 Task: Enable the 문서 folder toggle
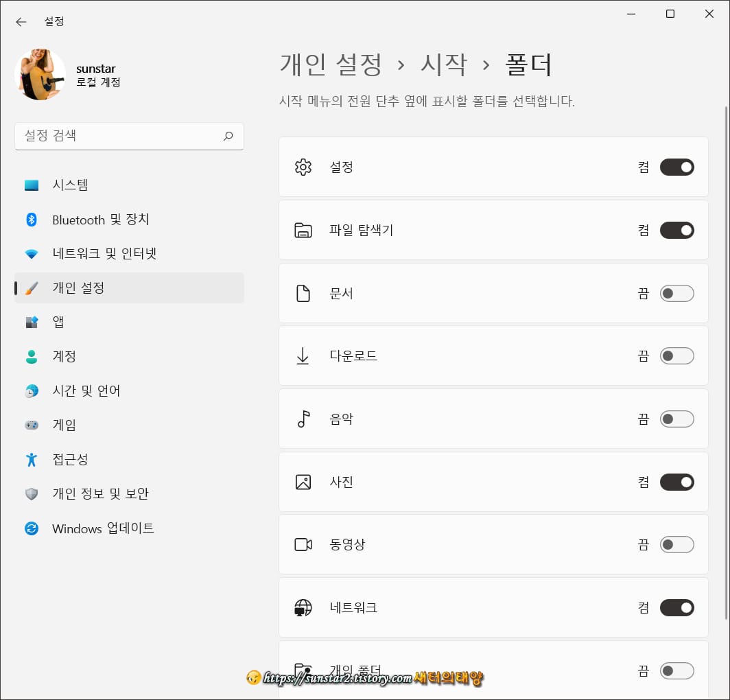coord(676,293)
